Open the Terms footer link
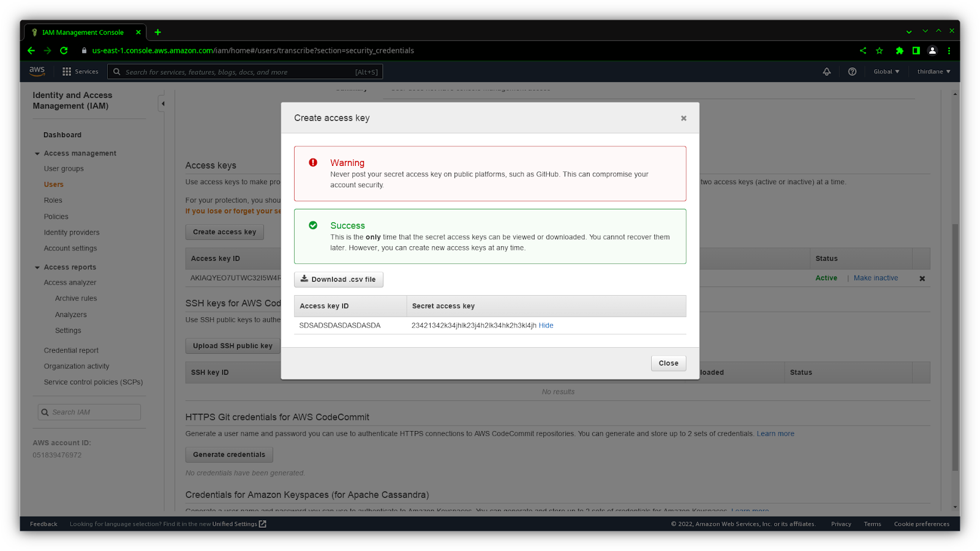The image size is (980, 551). tap(872, 524)
